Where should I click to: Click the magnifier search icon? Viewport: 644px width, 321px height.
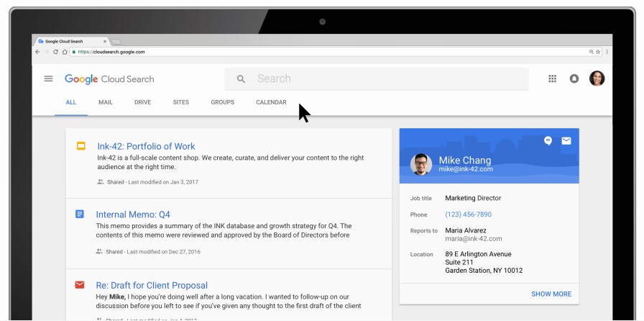click(x=241, y=79)
